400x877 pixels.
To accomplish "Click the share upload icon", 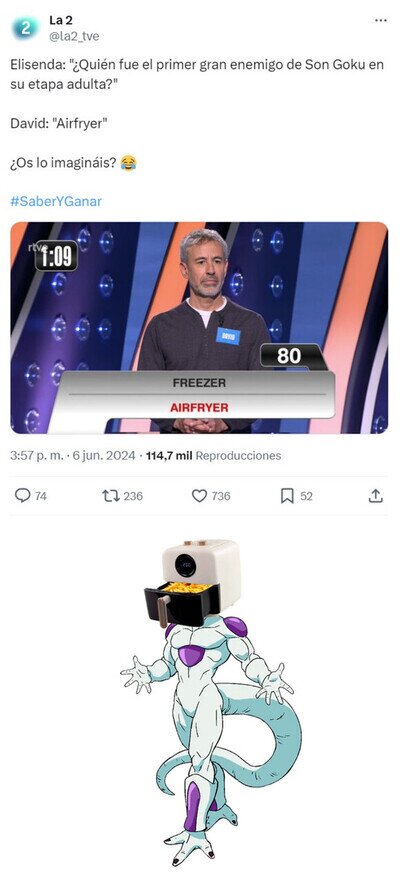I will pyautogui.click(x=376, y=496).
